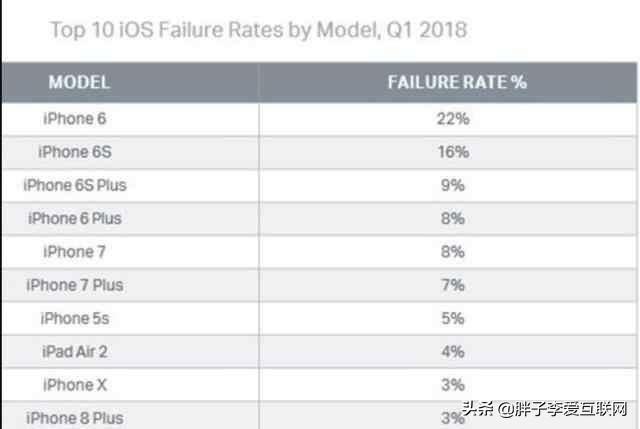The image size is (640, 429).
Task: Click the 5% failure rate value
Action: pyautogui.click(x=452, y=318)
